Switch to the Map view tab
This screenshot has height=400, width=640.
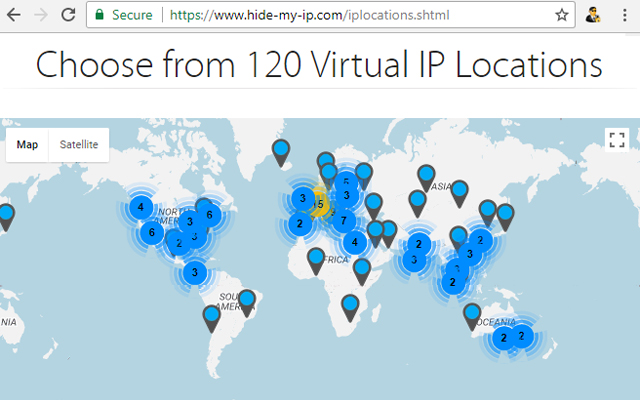pyautogui.click(x=27, y=144)
